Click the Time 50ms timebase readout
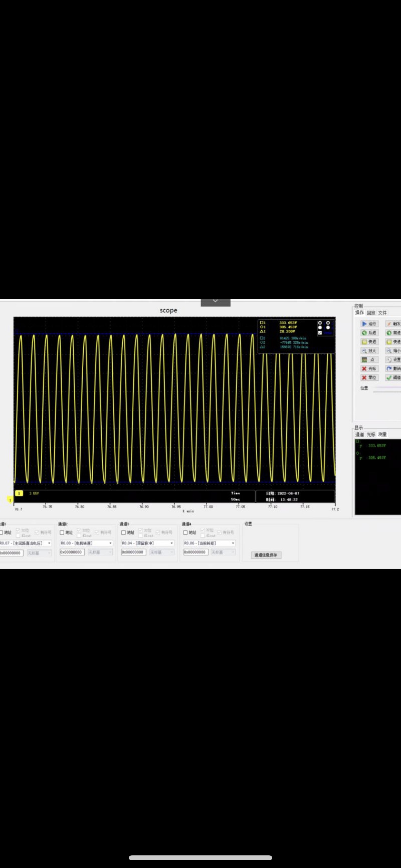Viewport: 401px width, 868px height. click(236, 496)
